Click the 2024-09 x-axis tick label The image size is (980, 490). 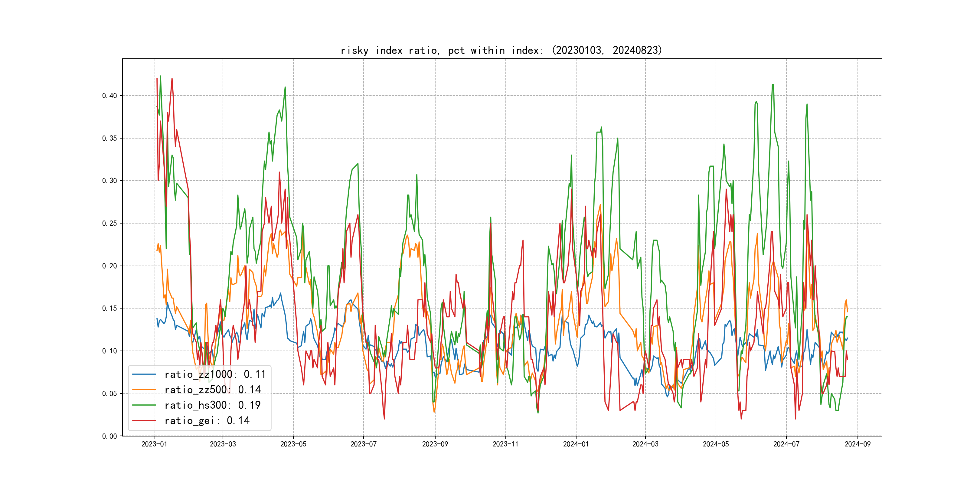pyautogui.click(x=857, y=444)
